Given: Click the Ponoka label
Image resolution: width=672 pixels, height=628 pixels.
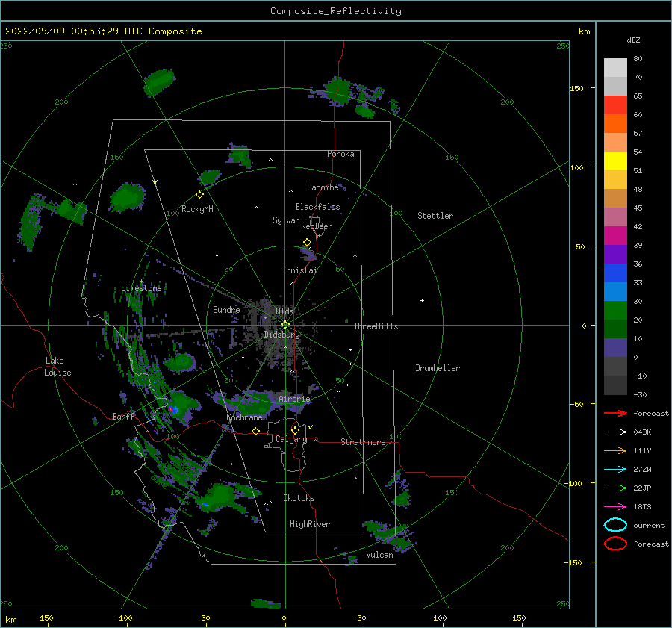Looking at the screenshot, I should pos(340,154).
